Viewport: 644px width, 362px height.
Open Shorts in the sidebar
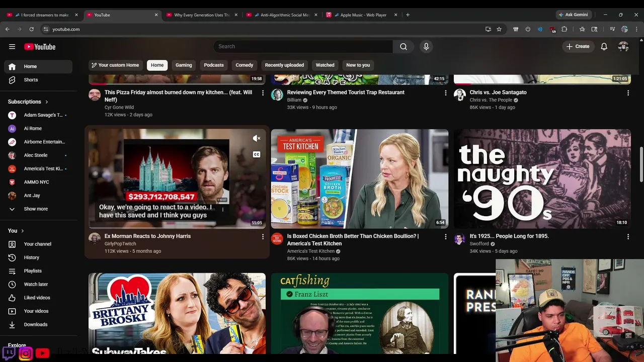coord(38,80)
